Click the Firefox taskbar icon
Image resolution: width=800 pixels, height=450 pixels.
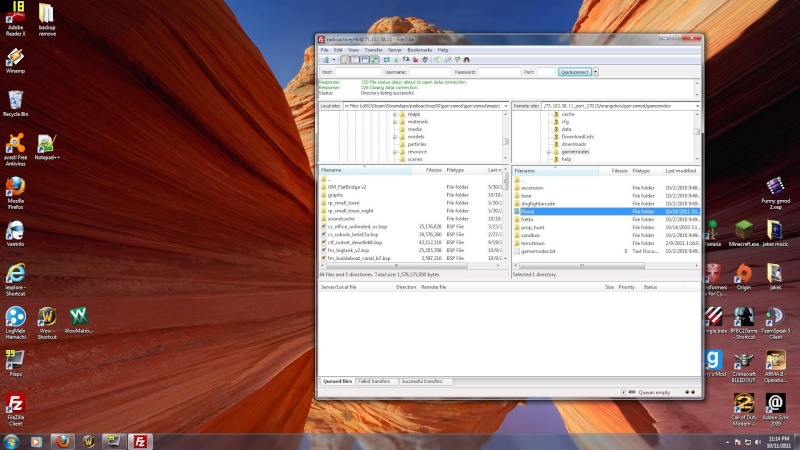(x=63, y=441)
